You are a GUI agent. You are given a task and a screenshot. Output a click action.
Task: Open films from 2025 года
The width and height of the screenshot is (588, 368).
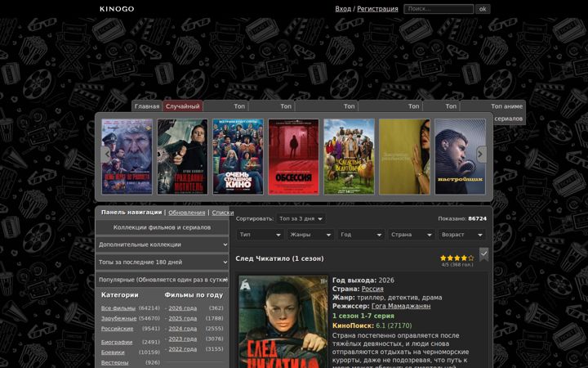pos(183,318)
